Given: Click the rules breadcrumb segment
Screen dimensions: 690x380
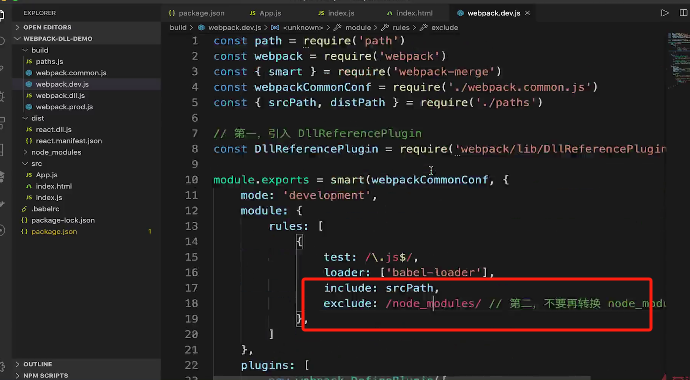Looking at the screenshot, I should pyautogui.click(x=401, y=28).
